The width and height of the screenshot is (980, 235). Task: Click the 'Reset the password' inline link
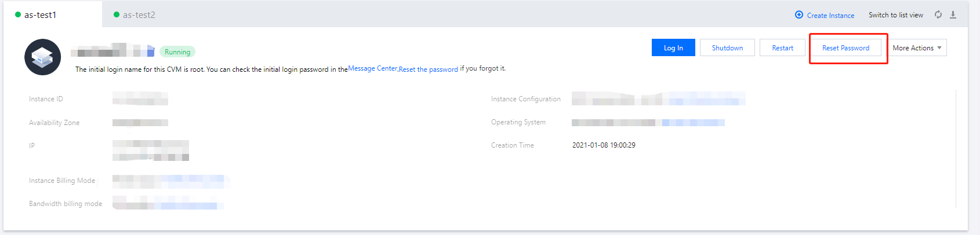click(429, 69)
